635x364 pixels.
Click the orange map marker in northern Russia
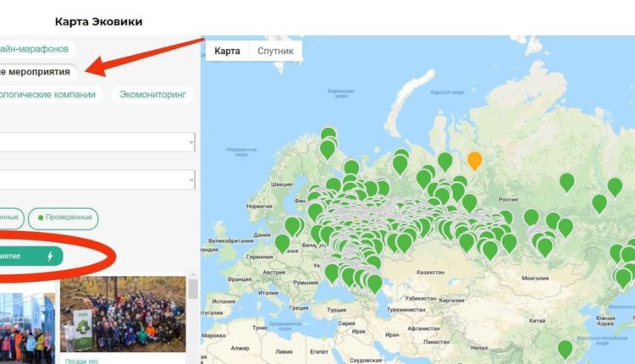tap(475, 159)
